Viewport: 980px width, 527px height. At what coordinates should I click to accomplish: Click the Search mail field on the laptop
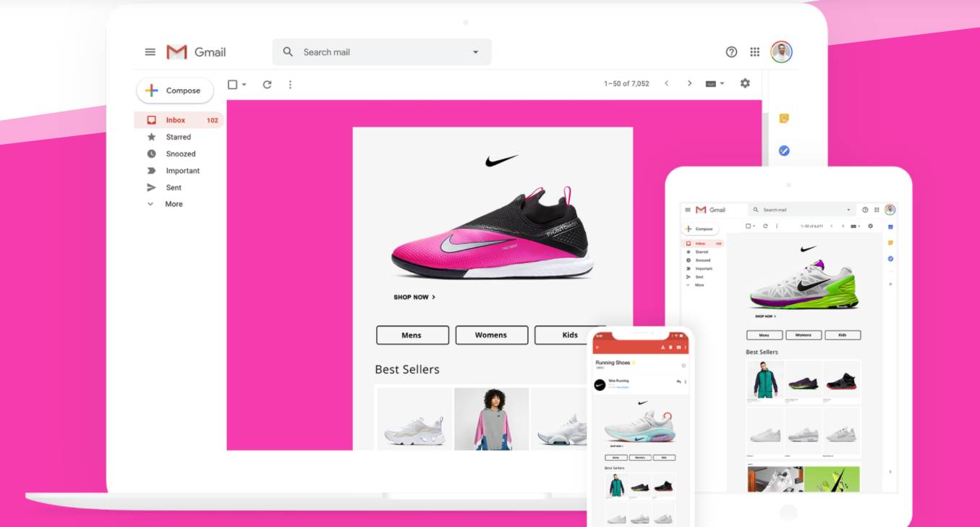coord(382,52)
